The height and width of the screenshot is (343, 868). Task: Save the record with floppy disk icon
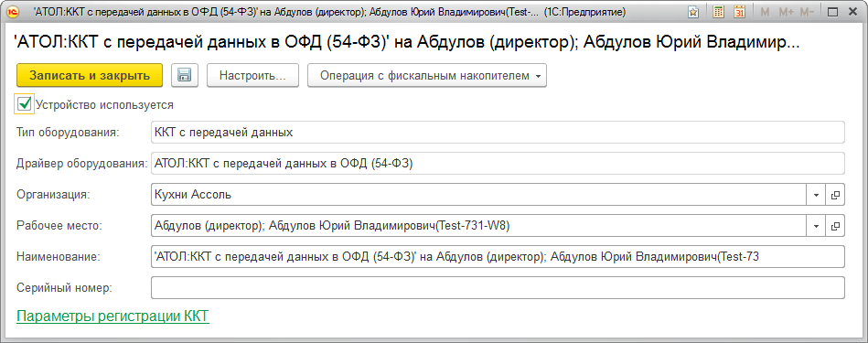click(x=185, y=76)
